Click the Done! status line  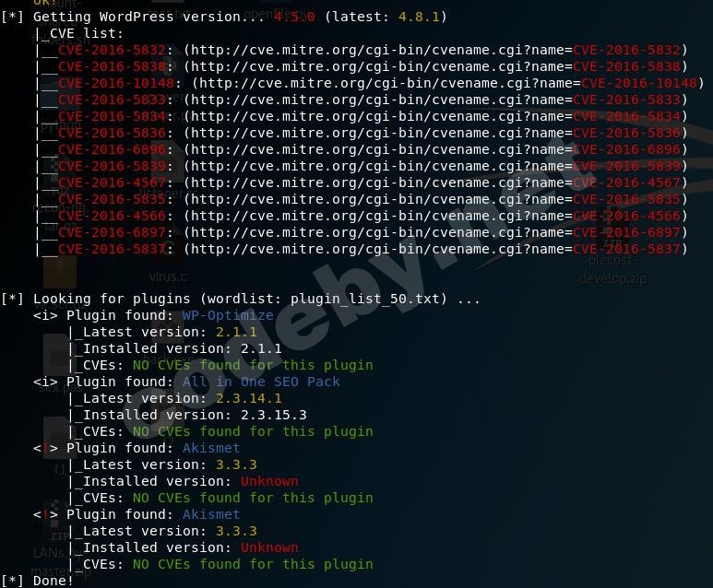(x=37, y=581)
